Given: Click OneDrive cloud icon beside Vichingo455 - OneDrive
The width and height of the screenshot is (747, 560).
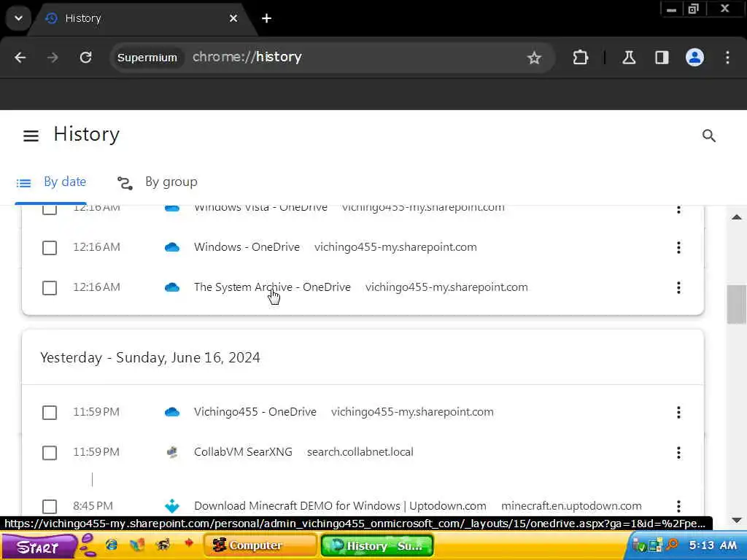Looking at the screenshot, I should click(x=172, y=412).
